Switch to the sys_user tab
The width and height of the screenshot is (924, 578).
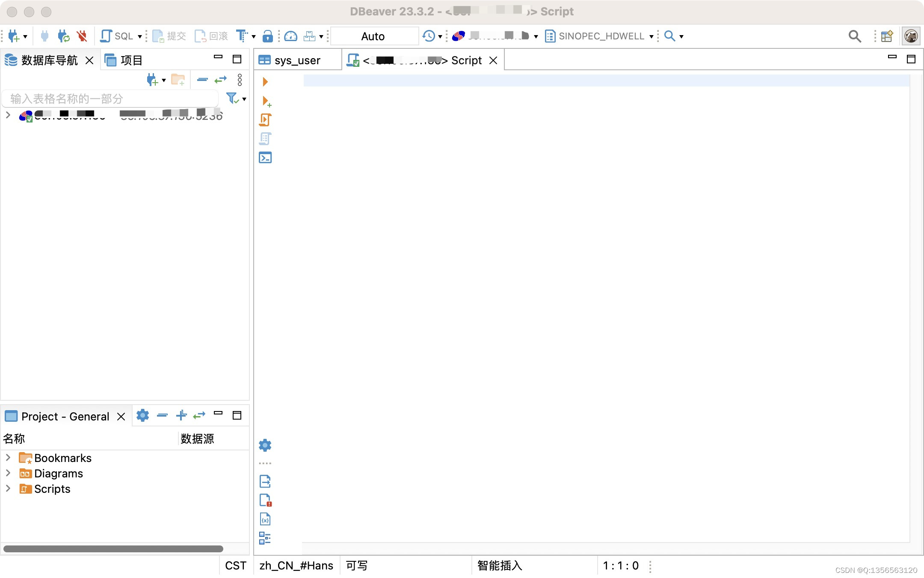pyautogui.click(x=296, y=60)
